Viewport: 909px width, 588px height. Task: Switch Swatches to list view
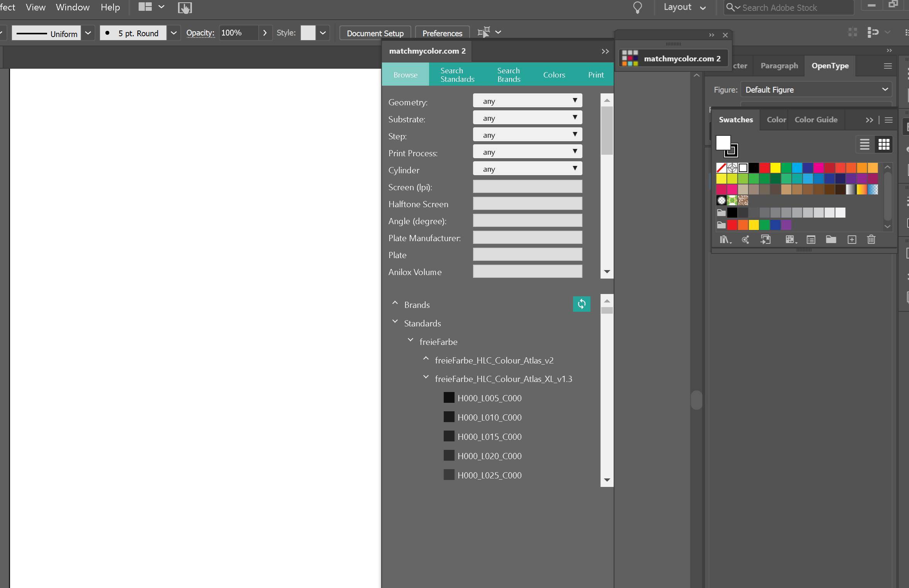(865, 145)
